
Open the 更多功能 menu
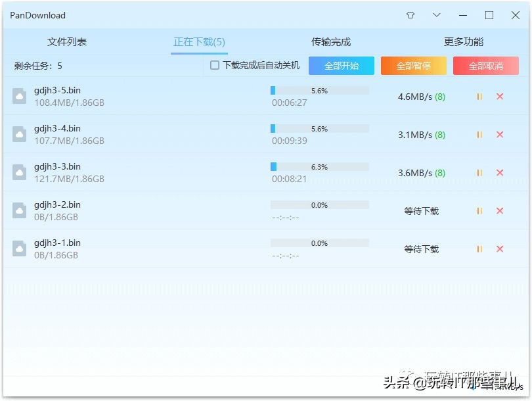464,41
